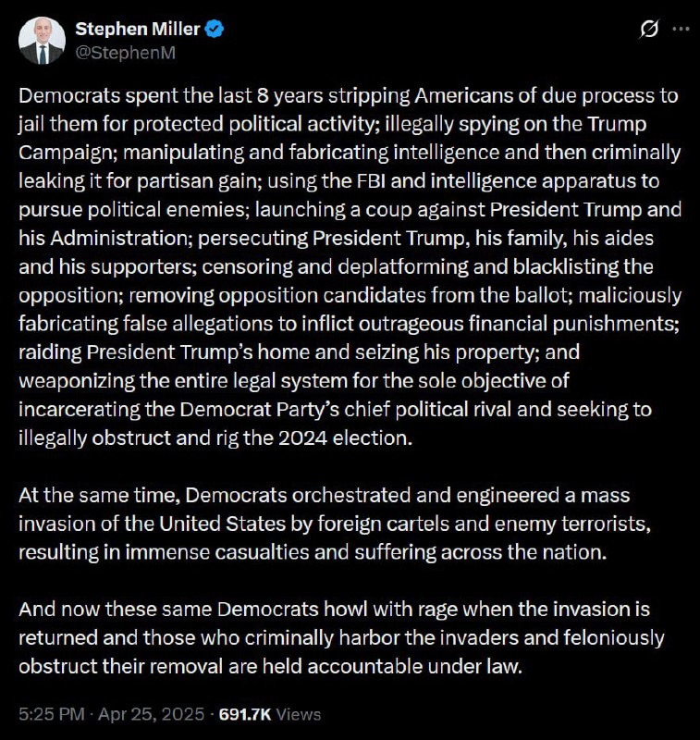
Task: Click the 'Democrat Party's' phrase in the post
Action: click(x=260, y=410)
